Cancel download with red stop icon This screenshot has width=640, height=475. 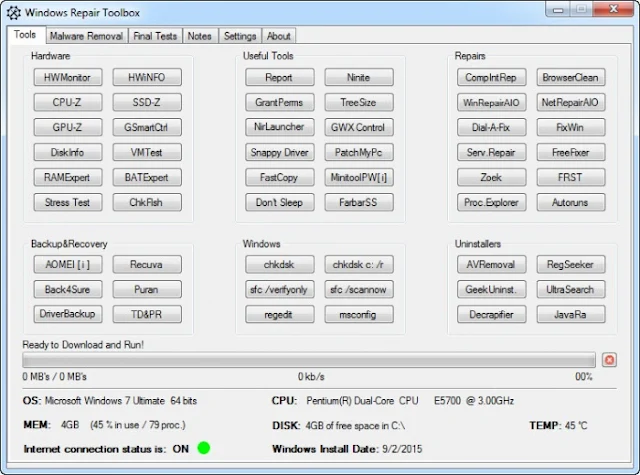(x=609, y=360)
